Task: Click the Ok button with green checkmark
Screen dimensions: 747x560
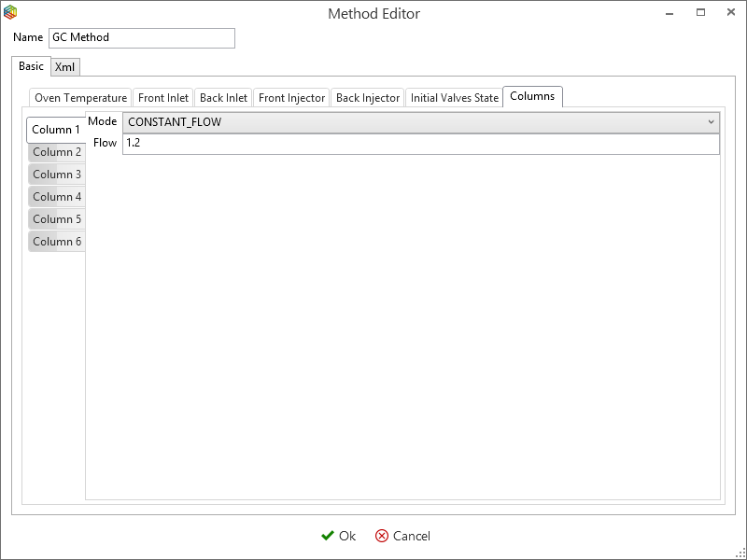Action: tap(338, 536)
